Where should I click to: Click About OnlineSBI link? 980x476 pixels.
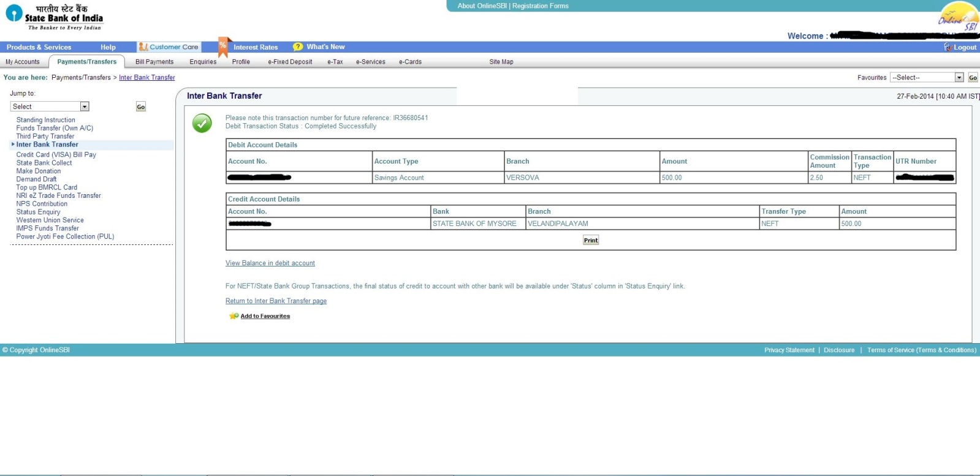click(x=482, y=6)
